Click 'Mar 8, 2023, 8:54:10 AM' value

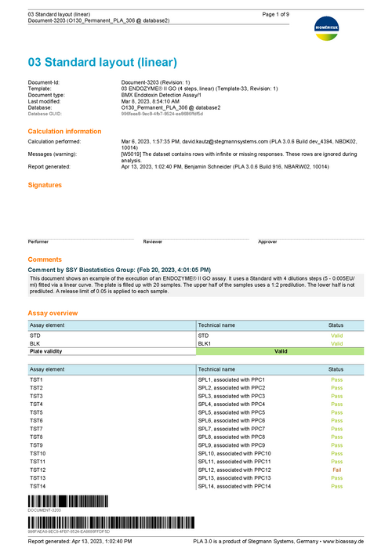click(151, 102)
